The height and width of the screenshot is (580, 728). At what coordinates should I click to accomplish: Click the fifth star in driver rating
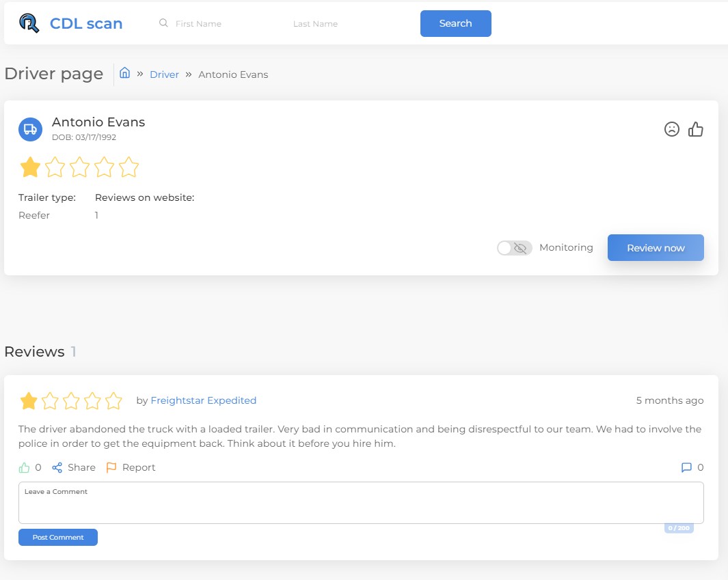pos(129,167)
